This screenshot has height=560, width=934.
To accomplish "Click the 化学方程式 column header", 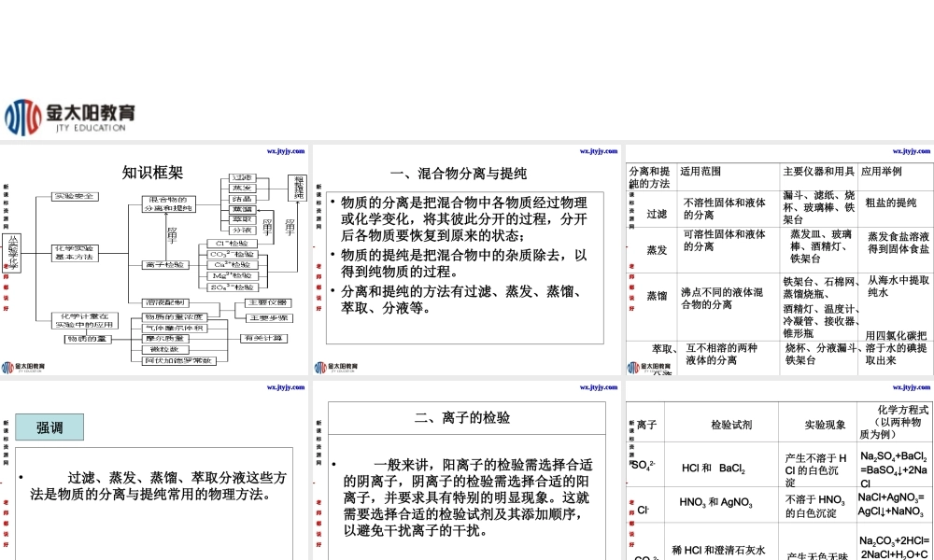I will [895, 422].
